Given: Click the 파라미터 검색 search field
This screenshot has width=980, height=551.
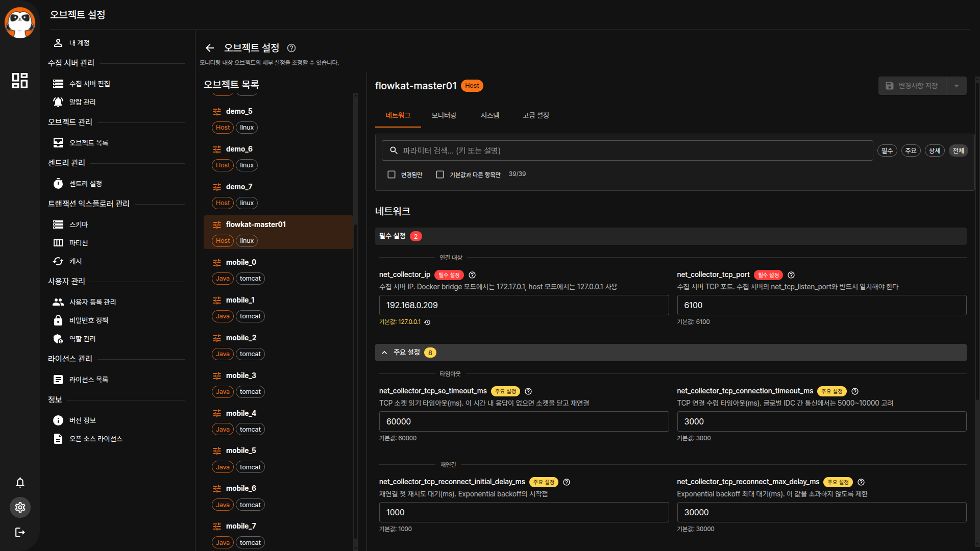Looking at the screenshot, I should [x=628, y=151].
